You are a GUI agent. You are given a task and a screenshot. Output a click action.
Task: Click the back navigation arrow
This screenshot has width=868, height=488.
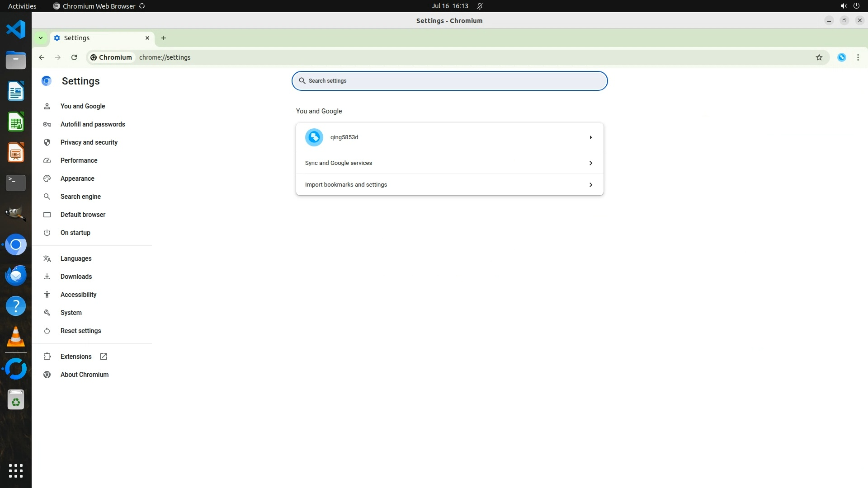tap(42, 57)
